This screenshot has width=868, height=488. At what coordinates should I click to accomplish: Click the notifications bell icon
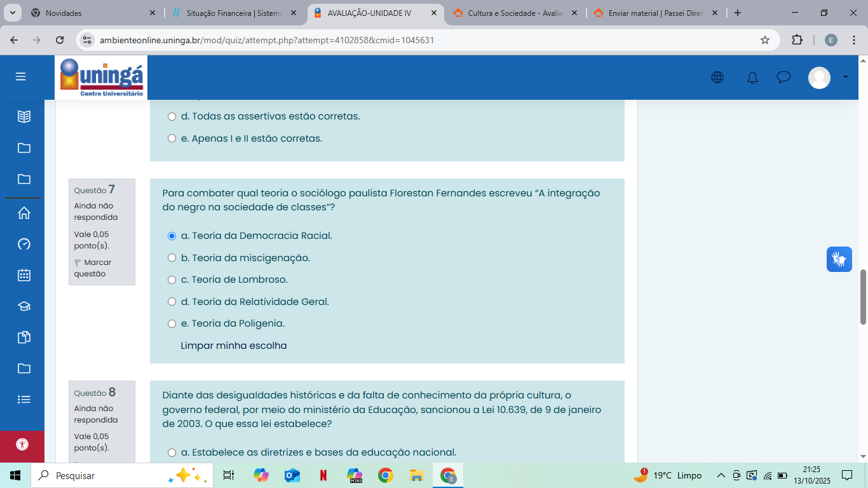click(x=752, y=78)
